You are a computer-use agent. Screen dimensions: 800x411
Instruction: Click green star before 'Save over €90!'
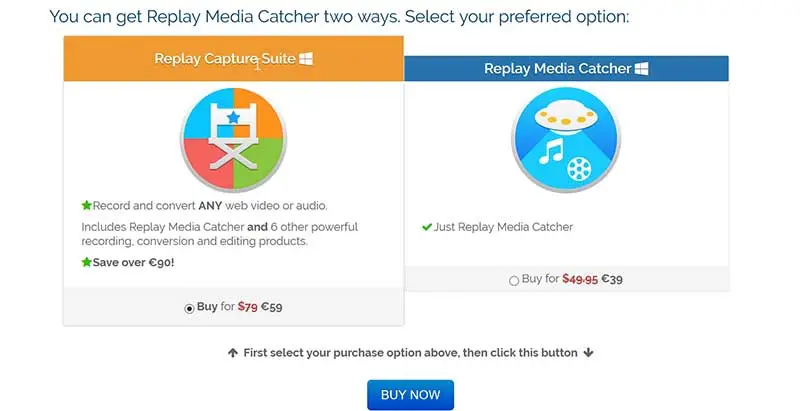click(86, 262)
